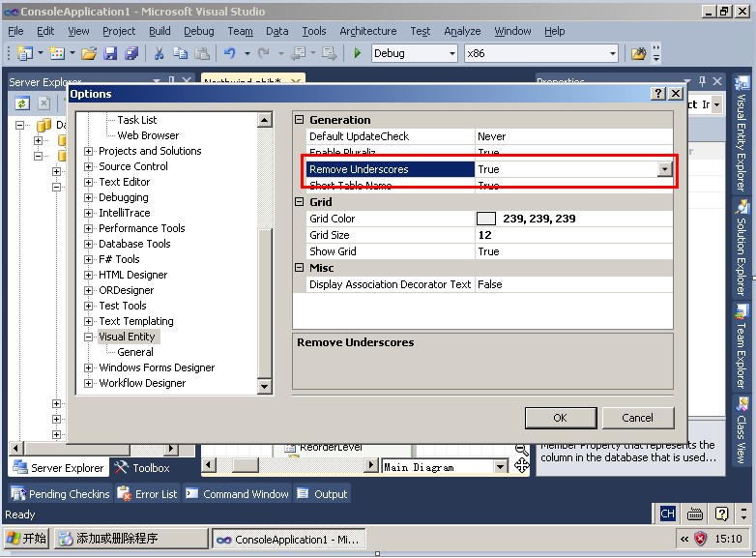Viewport: 756px width, 558px height.
Task: Open the Main Diagram combo box
Action: pos(500,466)
